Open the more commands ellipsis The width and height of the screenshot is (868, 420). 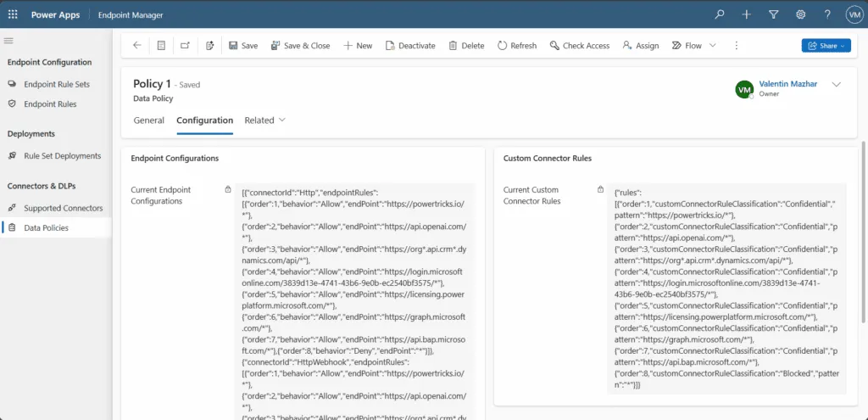[x=737, y=46]
